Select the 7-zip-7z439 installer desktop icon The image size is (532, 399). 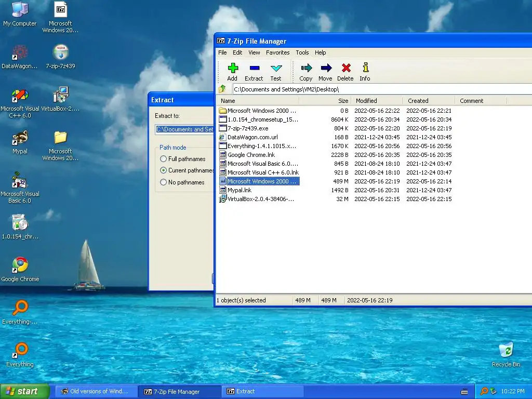pyautogui.click(x=60, y=57)
